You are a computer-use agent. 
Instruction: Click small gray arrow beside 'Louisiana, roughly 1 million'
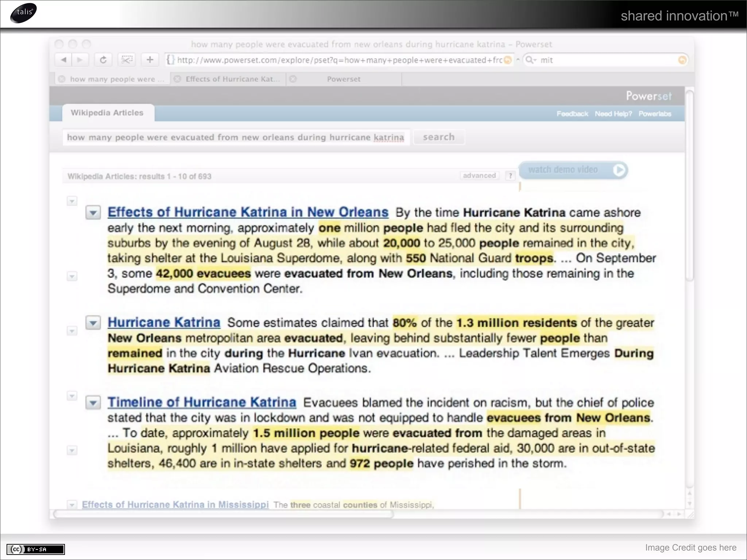pos(72,451)
